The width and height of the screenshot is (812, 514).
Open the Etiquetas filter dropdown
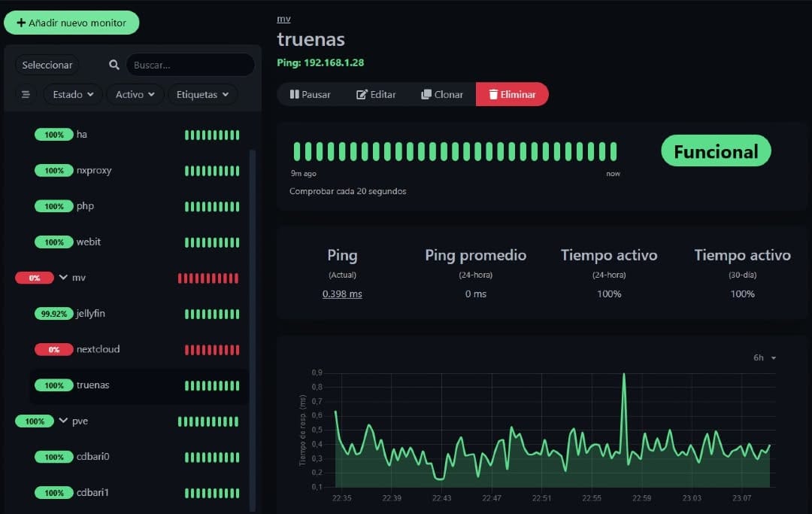(202, 94)
